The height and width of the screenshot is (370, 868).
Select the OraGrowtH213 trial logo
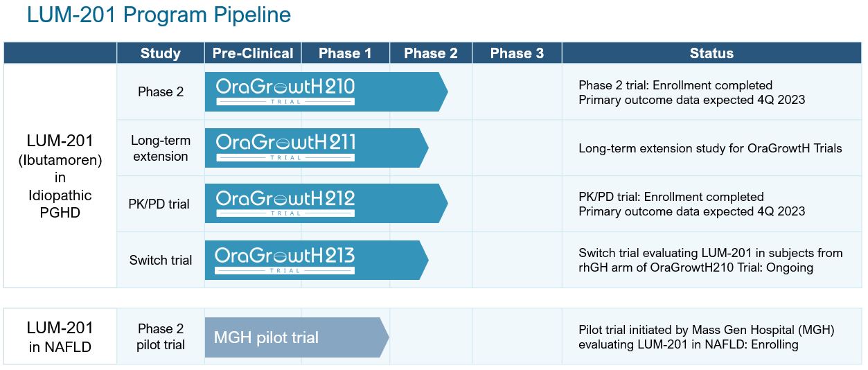tap(285, 260)
